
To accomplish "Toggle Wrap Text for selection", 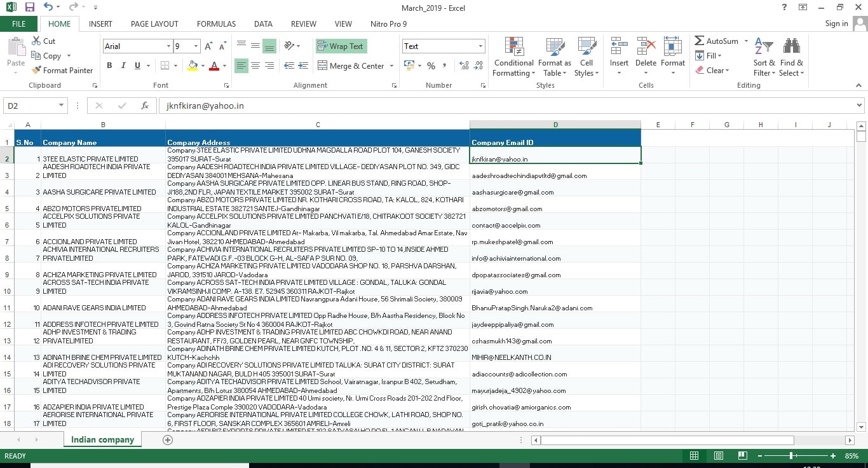I will point(341,46).
